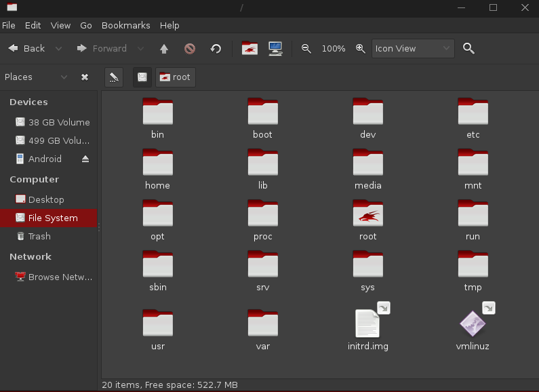Reload the current folder with refresh icon
Image resolution: width=539 pixels, height=392 pixels.
[x=216, y=49]
